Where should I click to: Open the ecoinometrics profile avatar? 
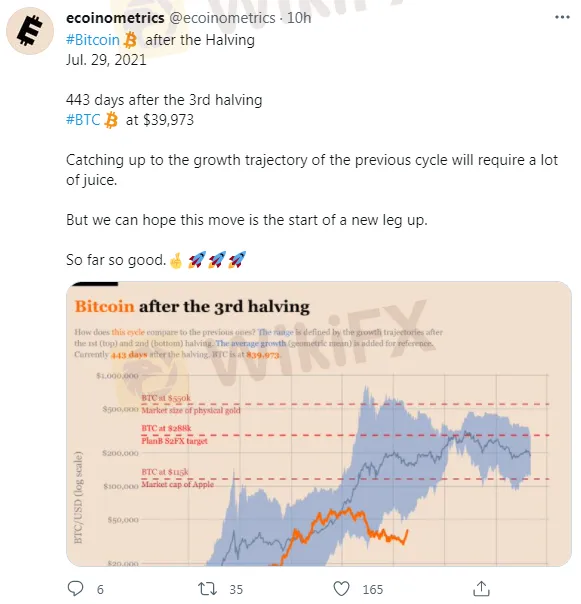tap(30, 30)
